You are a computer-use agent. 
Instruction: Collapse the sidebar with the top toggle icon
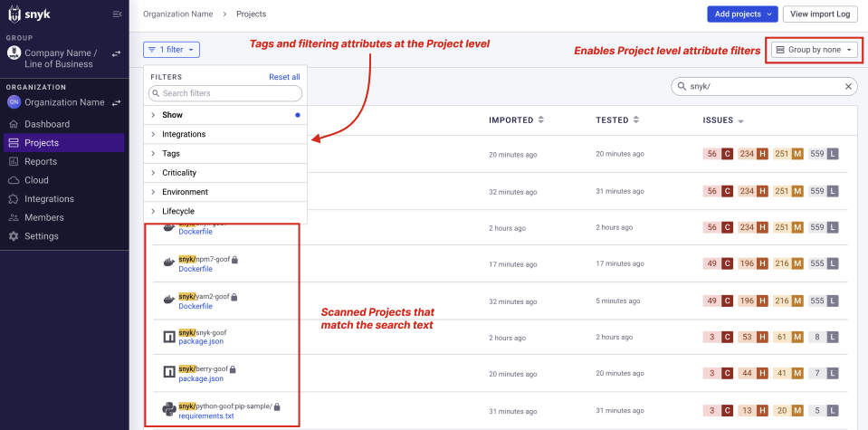point(117,14)
